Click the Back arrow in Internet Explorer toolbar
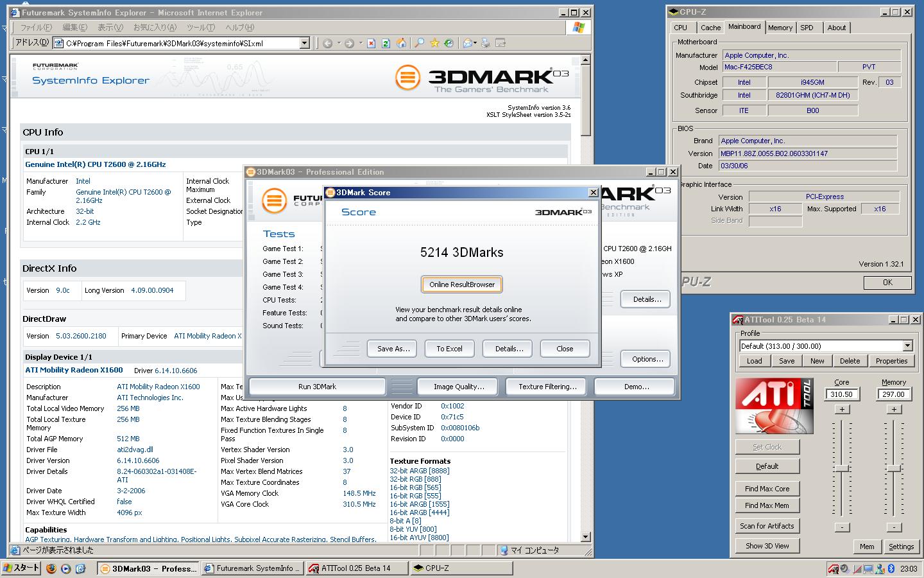 (x=327, y=43)
